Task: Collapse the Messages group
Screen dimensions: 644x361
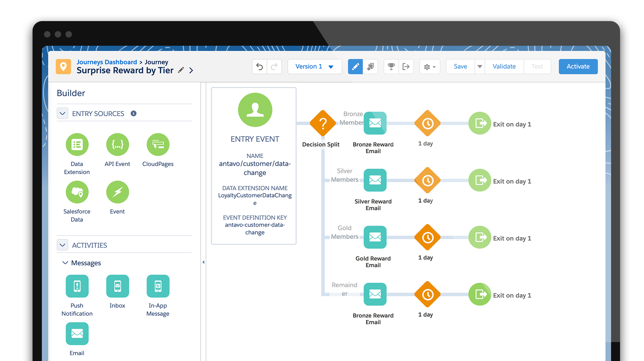Action: [65, 263]
